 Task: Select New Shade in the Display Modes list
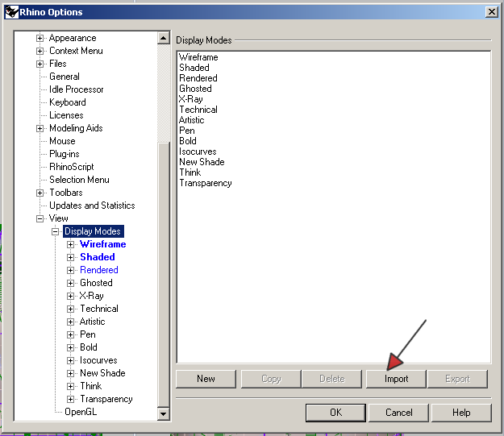[x=202, y=162]
